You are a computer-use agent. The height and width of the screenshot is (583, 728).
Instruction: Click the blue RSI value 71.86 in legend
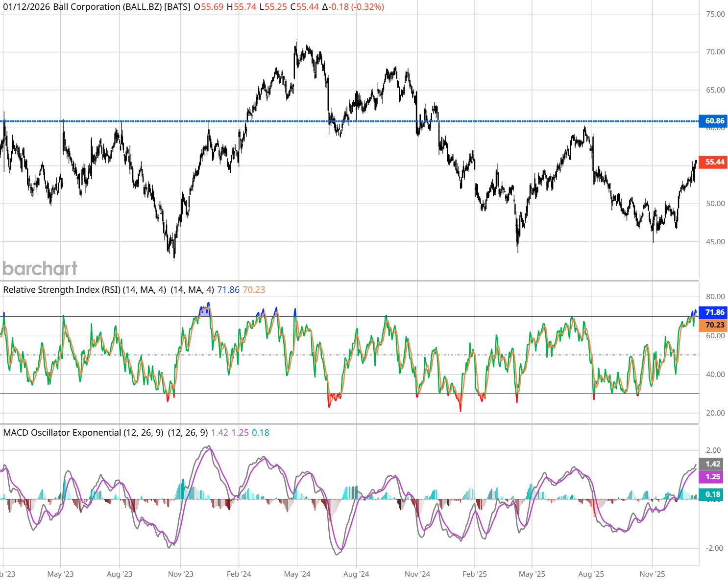(228, 290)
